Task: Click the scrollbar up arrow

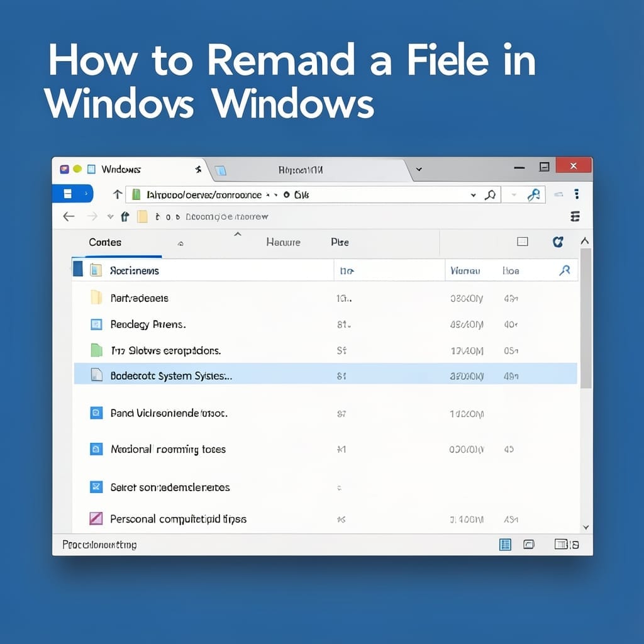Action: tap(586, 241)
